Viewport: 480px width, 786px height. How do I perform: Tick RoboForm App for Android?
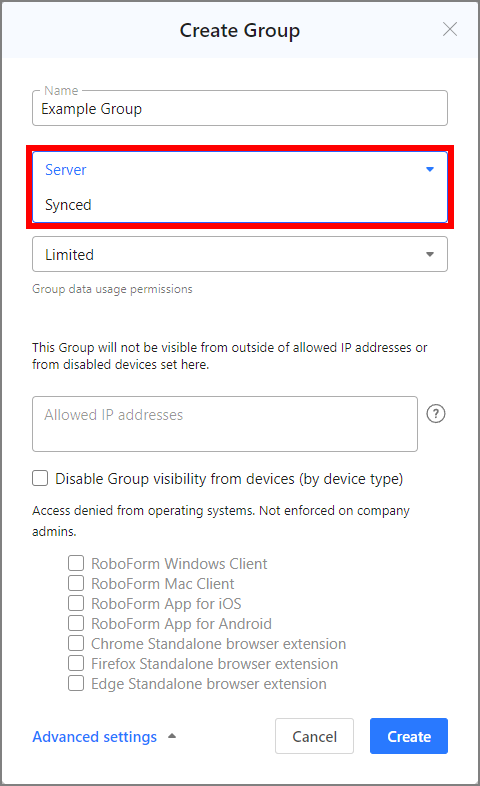(x=76, y=624)
